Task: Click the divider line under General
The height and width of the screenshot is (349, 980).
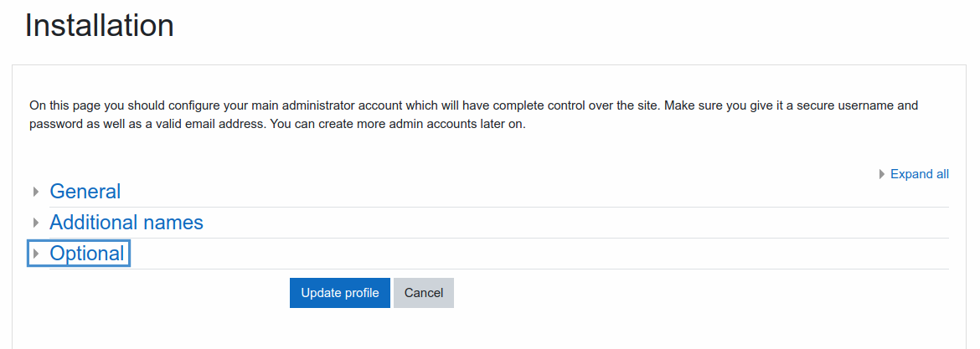Action: tap(498, 208)
